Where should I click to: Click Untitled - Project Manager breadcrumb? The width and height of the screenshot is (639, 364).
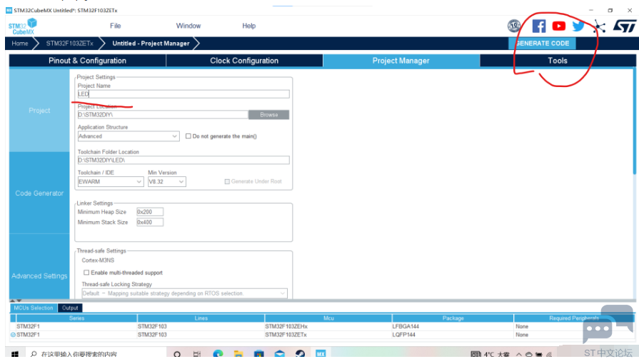tap(151, 44)
